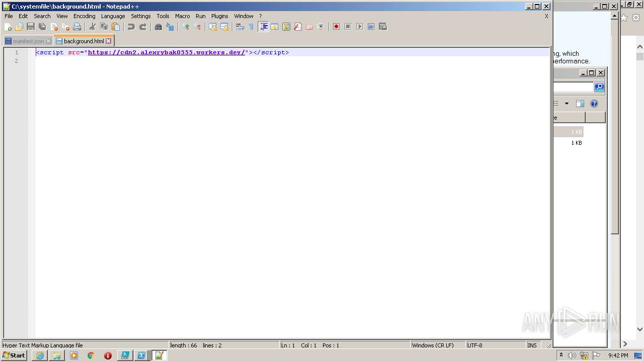Viewport: 644px width, 362px height.
Task: Click the Zoom Out toolbar icon
Action: 197,27
